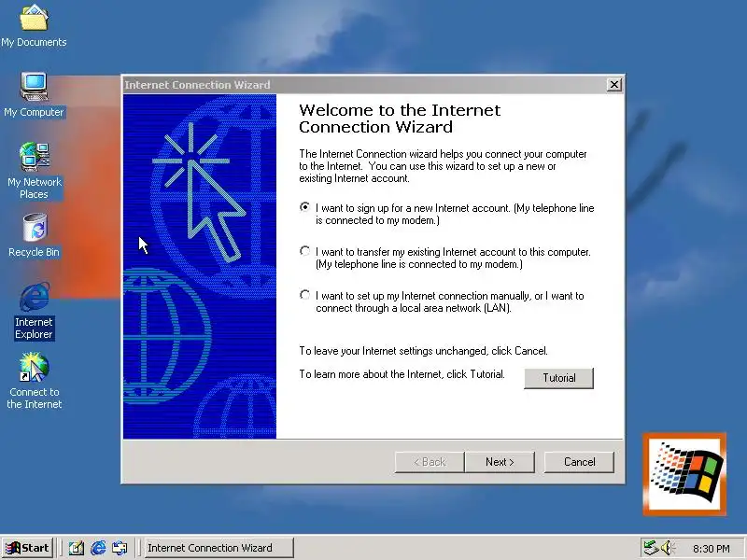The image size is (747, 560).
Task: Launch Internet Explorer from quick launch bar
Action: click(x=98, y=548)
